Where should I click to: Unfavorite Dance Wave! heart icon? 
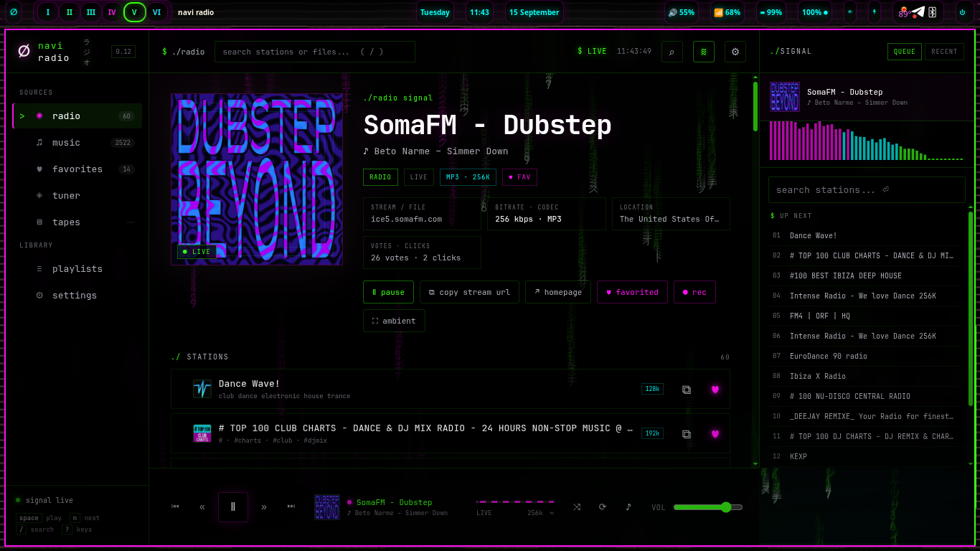coord(715,390)
